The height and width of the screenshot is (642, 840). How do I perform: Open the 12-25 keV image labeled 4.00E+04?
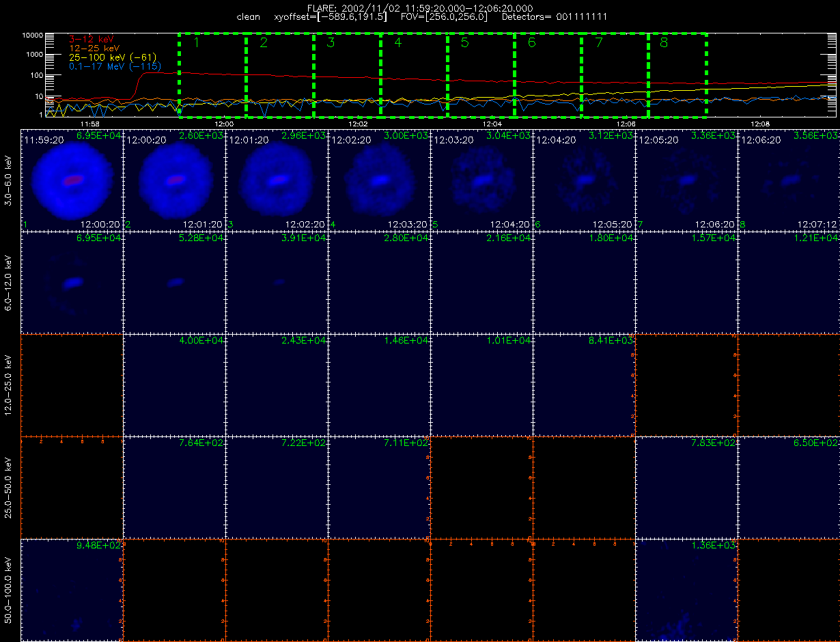click(174, 385)
